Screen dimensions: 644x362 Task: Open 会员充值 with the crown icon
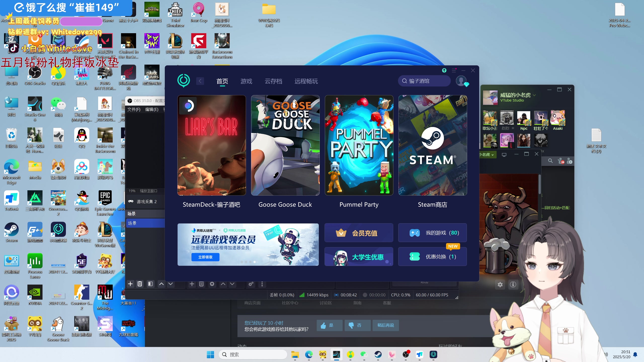click(359, 233)
